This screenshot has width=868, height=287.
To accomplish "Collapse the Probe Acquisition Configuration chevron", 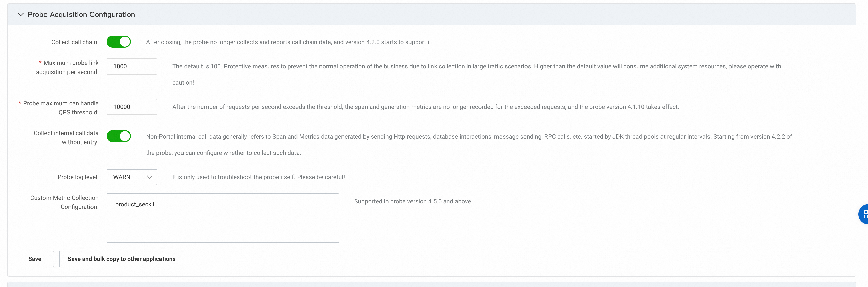I will coord(20,15).
